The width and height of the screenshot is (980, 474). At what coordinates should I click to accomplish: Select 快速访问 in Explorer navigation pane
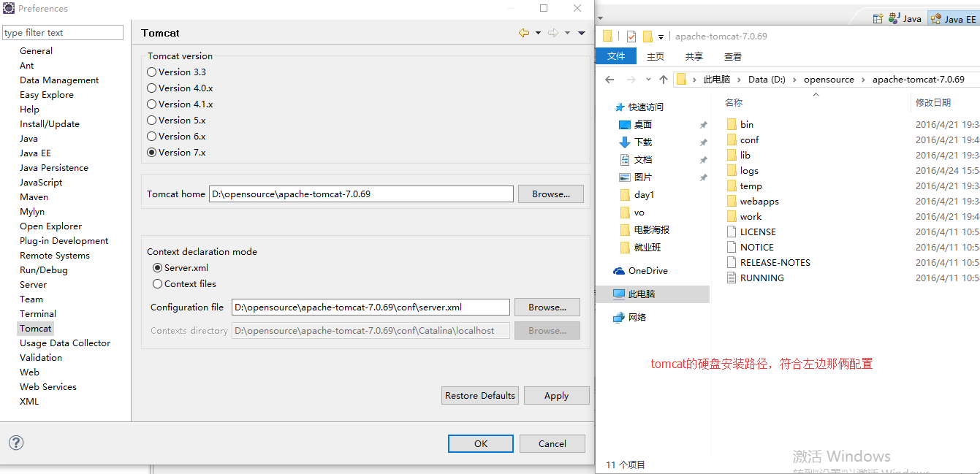[x=639, y=107]
